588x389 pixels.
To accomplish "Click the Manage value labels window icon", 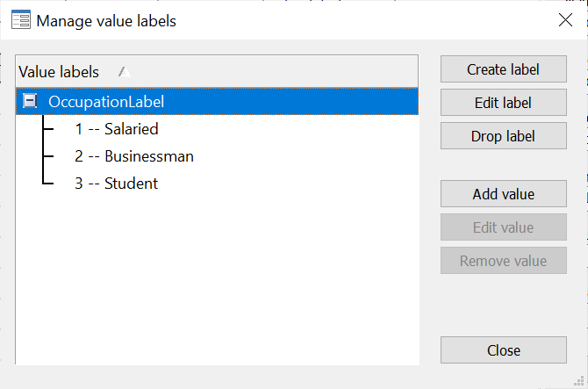I will point(21,20).
